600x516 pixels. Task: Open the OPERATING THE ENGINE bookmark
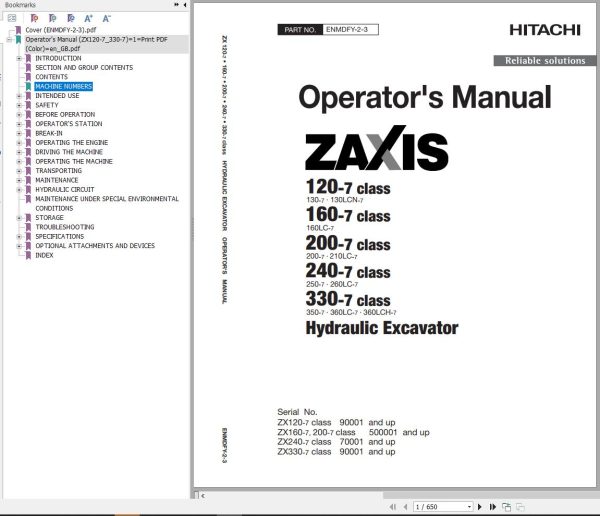tap(72, 142)
